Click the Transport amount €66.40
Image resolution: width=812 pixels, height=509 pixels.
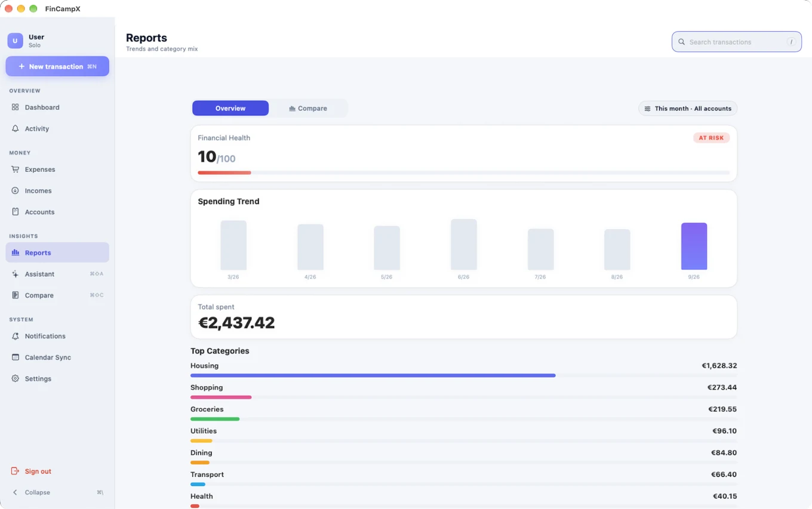724,474
